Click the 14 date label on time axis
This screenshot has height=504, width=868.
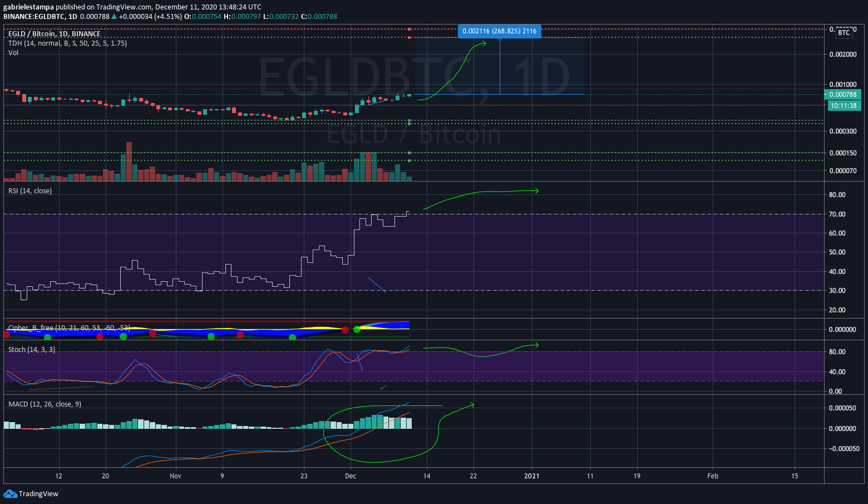[427, 476]
